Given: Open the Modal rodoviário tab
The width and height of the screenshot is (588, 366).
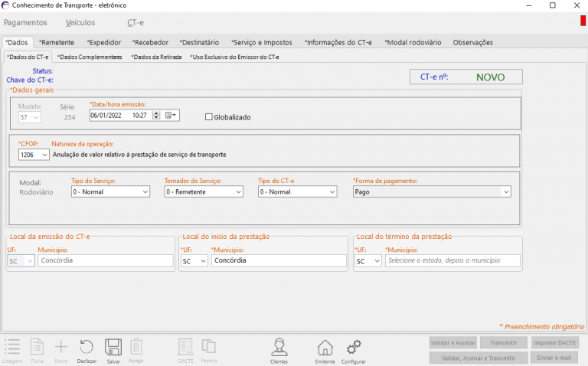Looking at the screenshot, I should click(413, 42).
